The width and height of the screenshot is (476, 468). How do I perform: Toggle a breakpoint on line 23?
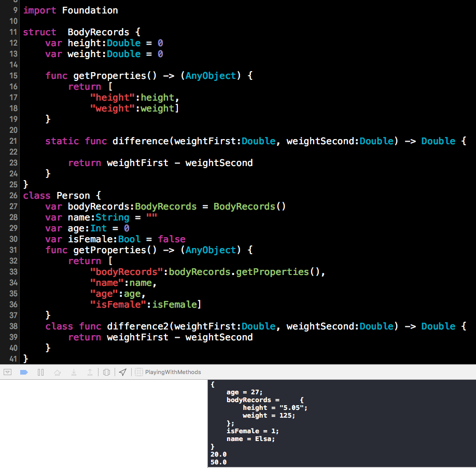[13, 162]
